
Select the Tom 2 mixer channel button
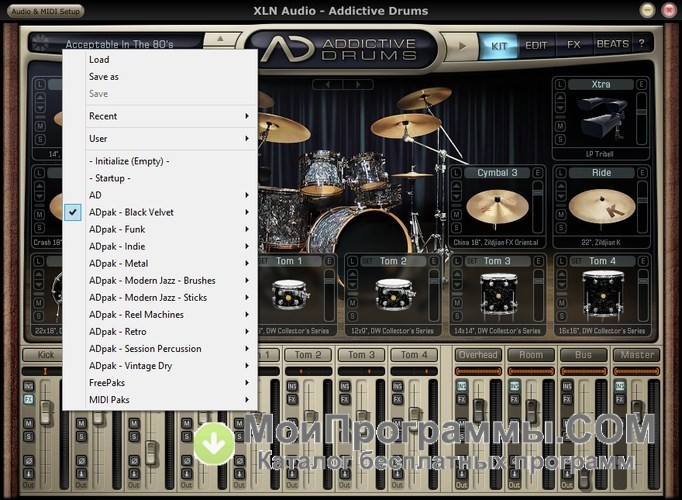pos(308,355)
